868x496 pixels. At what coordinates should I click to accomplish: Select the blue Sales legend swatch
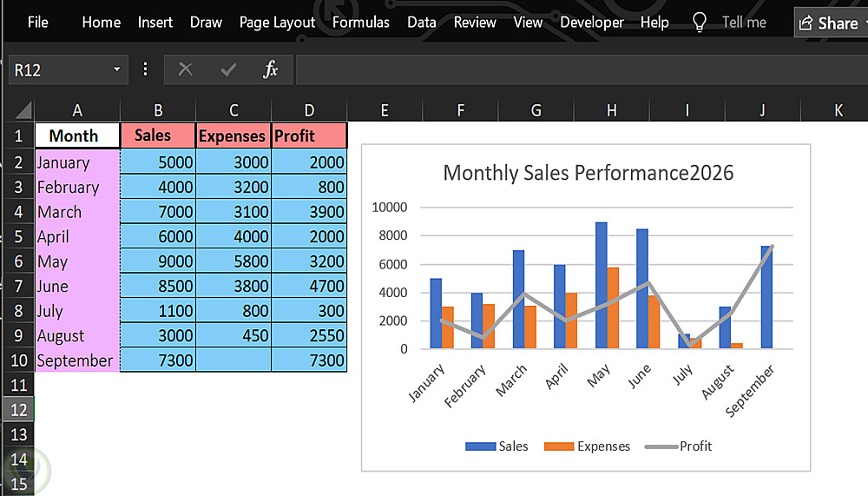(x=480, y=446)
